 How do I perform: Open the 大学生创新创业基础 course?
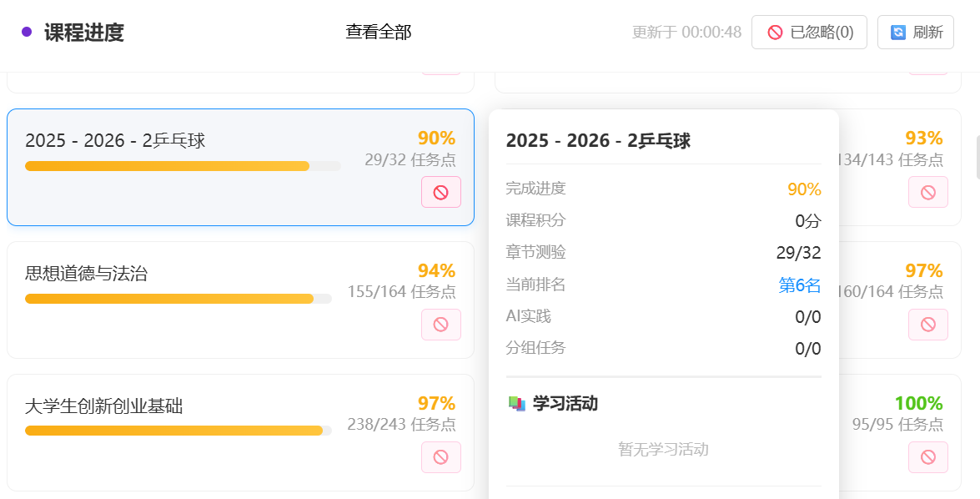(x=104, y=406)
